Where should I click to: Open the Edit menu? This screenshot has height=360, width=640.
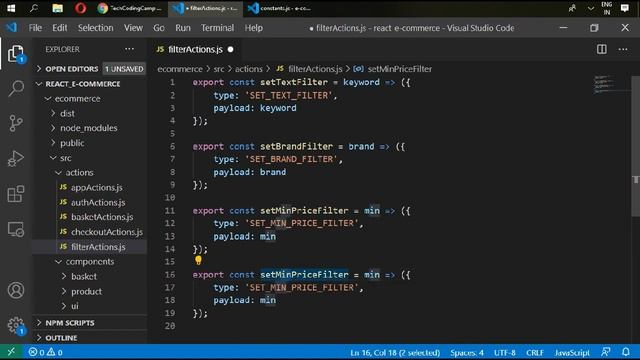(x=60, y=28)
